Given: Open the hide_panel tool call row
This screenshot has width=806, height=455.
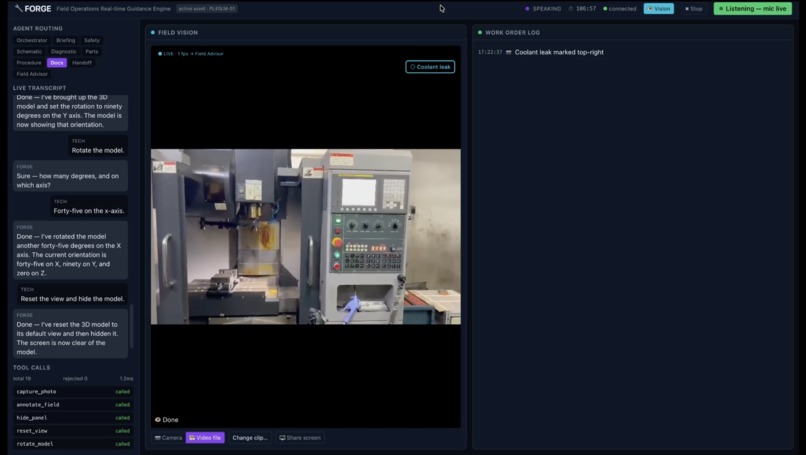Looking at the screenshot, I should point(73,418).
